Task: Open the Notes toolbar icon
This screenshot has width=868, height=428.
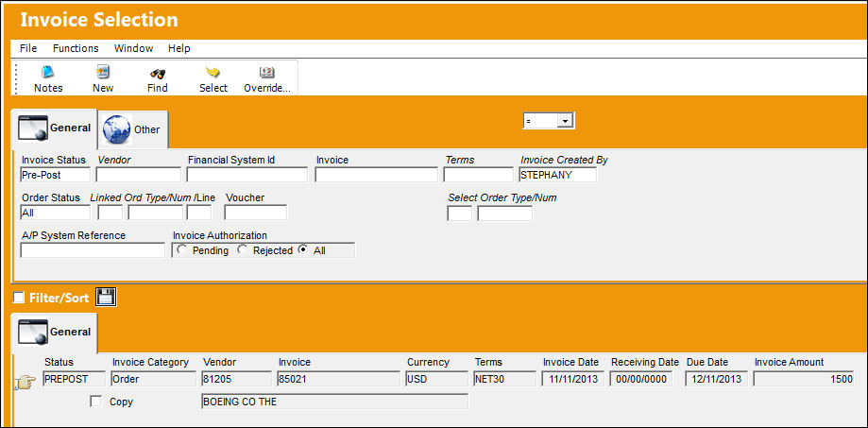Action: pos(48,73)
